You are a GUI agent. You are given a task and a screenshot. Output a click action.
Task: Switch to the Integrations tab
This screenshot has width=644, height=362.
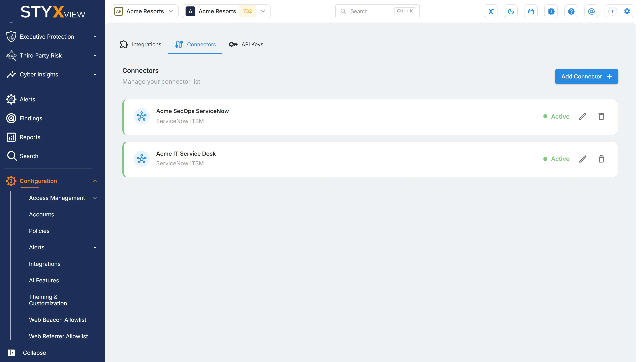pos(140,44)
